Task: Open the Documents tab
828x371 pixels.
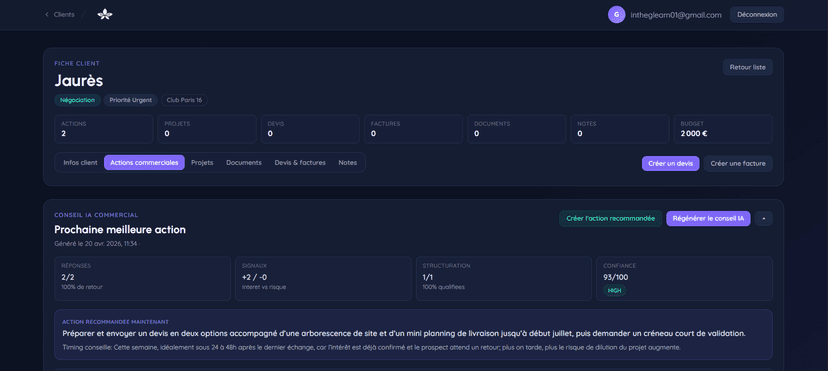Action: (x=244, y=163)
